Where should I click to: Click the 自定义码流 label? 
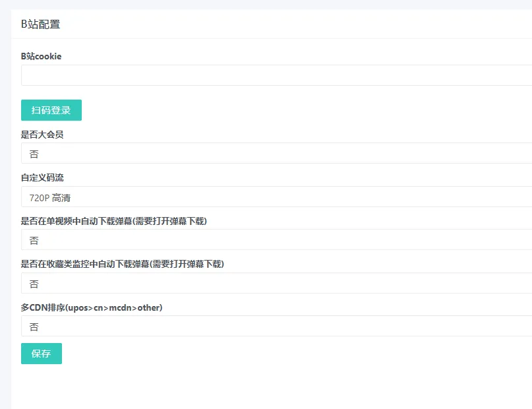click(42, 177)
